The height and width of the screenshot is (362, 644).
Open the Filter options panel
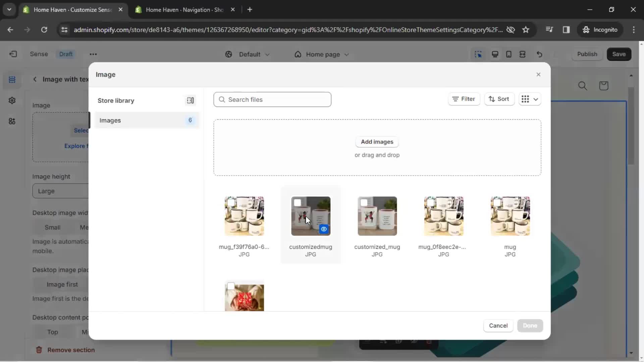click(x=463, y=99)
